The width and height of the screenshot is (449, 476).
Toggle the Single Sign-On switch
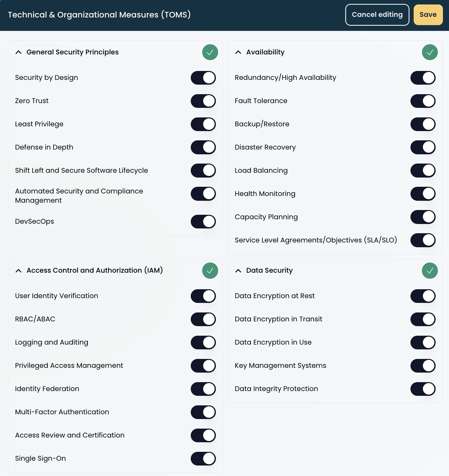point(203,458)
